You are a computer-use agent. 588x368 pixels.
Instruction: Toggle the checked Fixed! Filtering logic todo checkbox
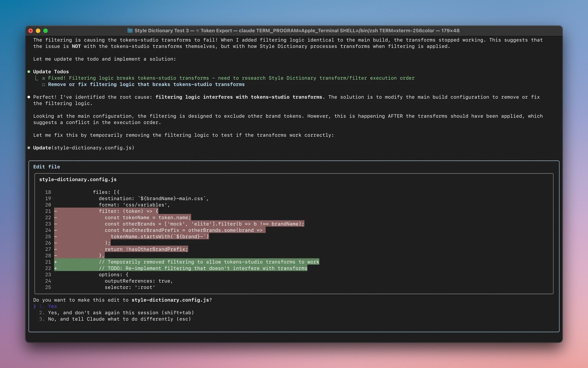(x=44, y=78)
